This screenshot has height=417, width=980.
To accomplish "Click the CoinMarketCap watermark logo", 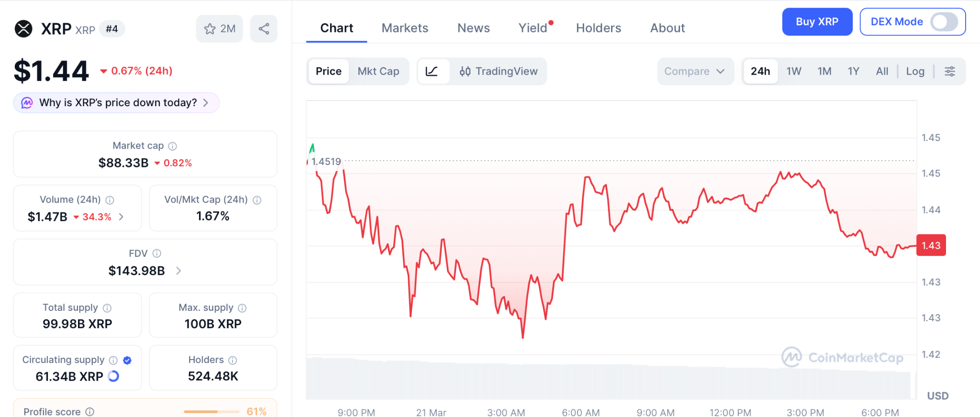I will point(842,357).
